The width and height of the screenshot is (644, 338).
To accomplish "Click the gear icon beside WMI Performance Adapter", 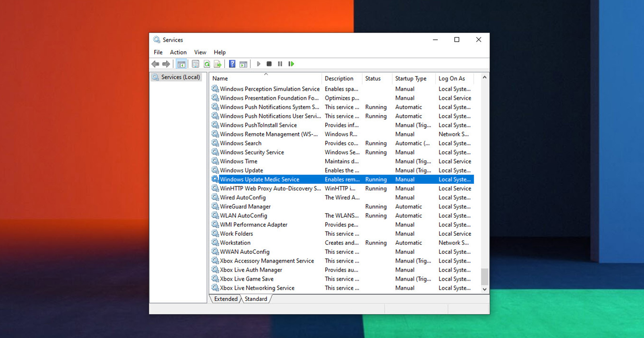I will tap(215, 225).
